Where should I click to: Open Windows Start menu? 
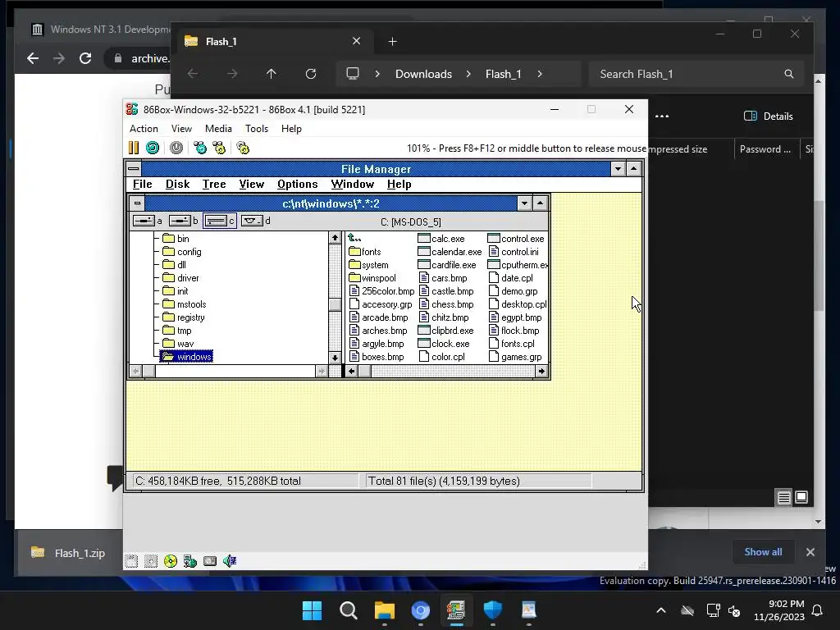coord(312,610)
